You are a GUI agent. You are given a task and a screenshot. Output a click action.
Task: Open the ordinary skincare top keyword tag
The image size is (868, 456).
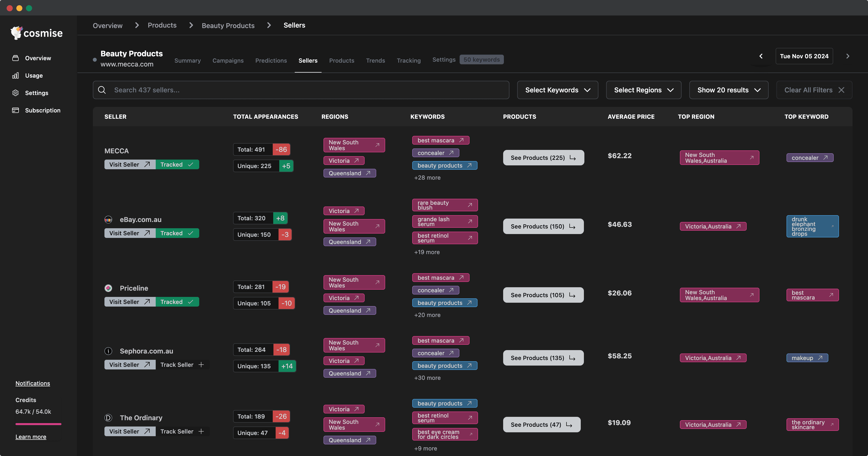tap(812, 424)
